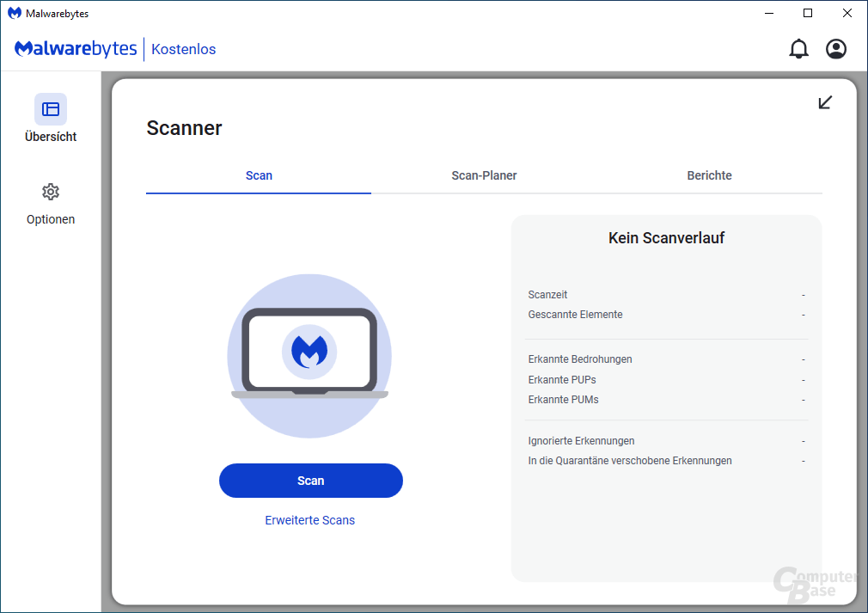Screen dimensions: 868x613
Task: Click the laptop scanner illustration
Action: (309, 356)
